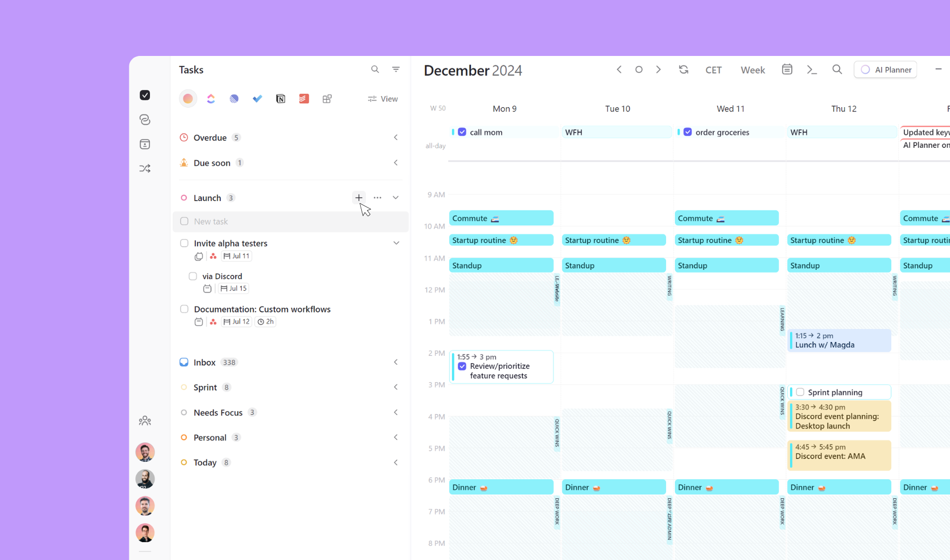950x560 pixels.
Task: Expand the Personal list
Action: 396,437
